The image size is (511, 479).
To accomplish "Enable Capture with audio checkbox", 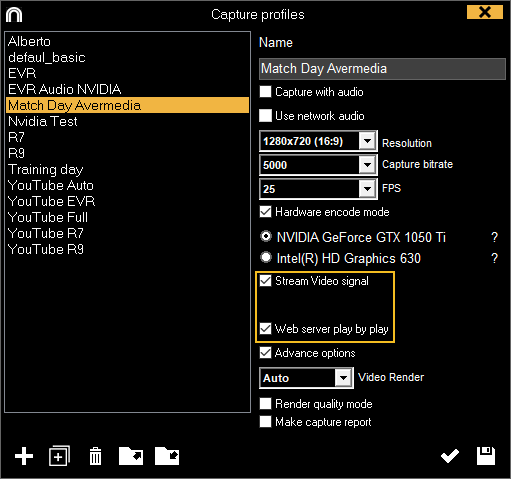I will click(x=265, y=92).
